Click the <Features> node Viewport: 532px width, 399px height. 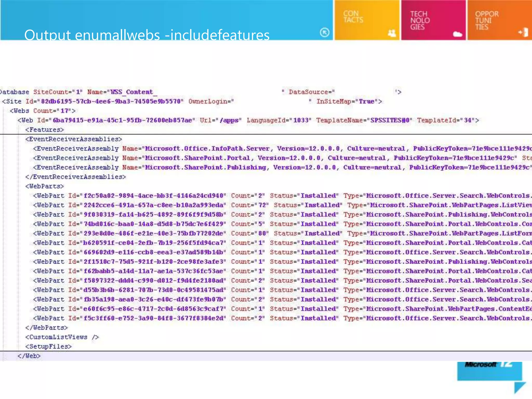(x=44, y=130)
